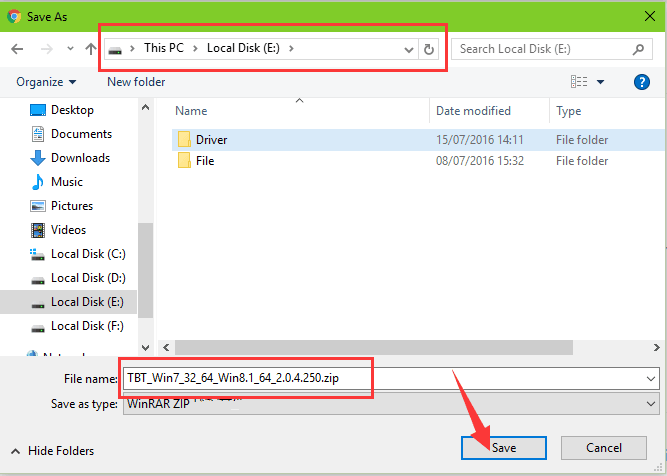Select Local Disk (C:) drive
This screenshot has width=667, height=476.
(88, 254)
